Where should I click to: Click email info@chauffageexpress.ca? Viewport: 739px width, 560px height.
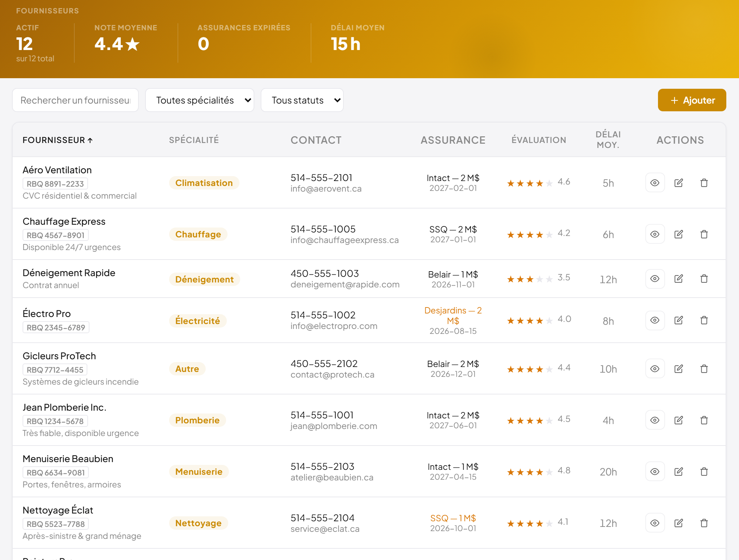[x=345, y=240]
